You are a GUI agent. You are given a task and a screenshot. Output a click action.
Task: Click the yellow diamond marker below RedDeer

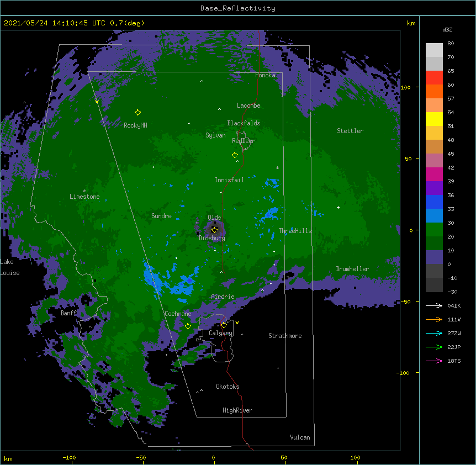click(x=235, y=155)
